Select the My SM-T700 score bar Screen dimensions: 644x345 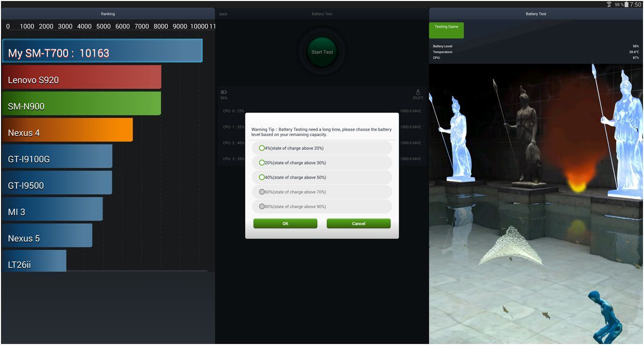coord(102,51)
